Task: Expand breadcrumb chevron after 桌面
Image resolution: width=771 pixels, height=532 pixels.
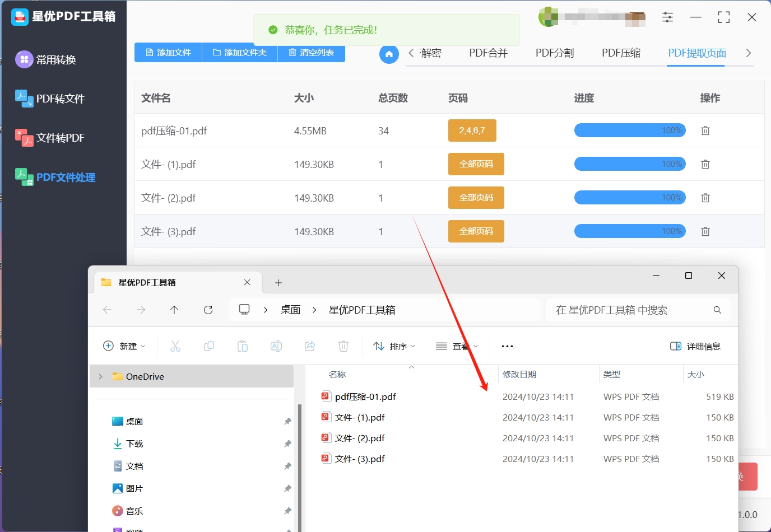Action: pyautogui.click(x=314, y=310)
